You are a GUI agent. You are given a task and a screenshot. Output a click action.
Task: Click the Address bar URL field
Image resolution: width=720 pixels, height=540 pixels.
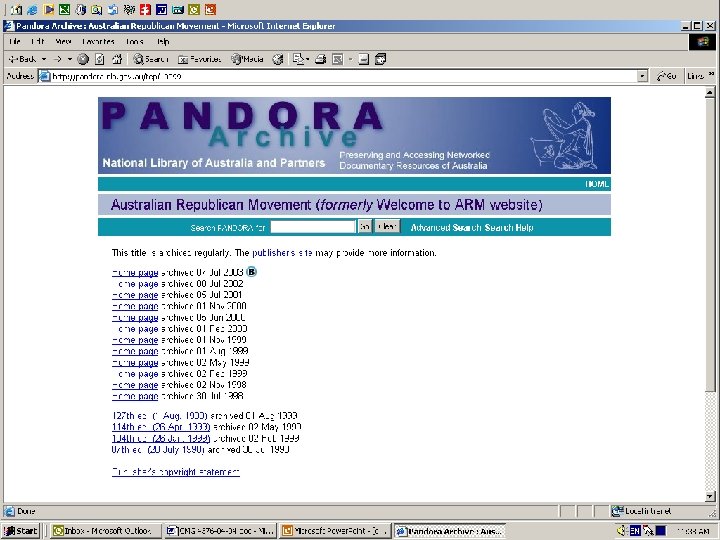(338, 76)
